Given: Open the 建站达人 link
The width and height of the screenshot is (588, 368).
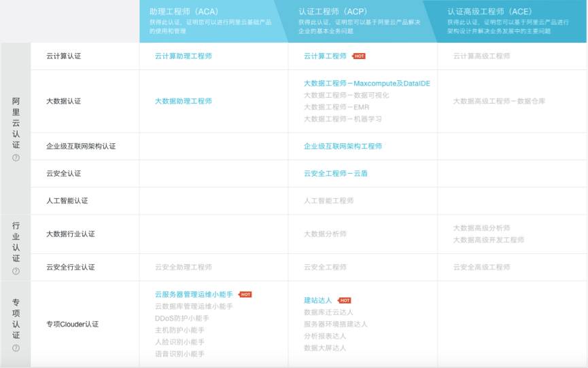Looking at the screenshot, I should tap(318, 301).
